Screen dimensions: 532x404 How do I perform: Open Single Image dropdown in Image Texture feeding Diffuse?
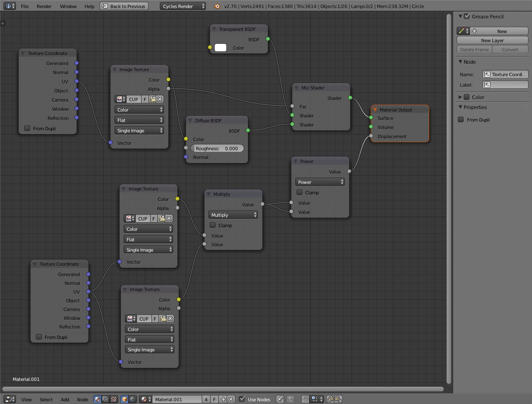[139, 131]
